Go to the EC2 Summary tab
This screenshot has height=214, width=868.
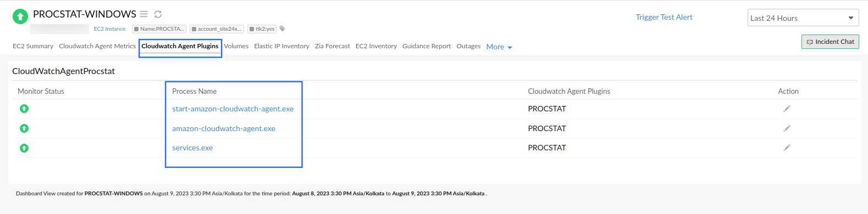33,46
